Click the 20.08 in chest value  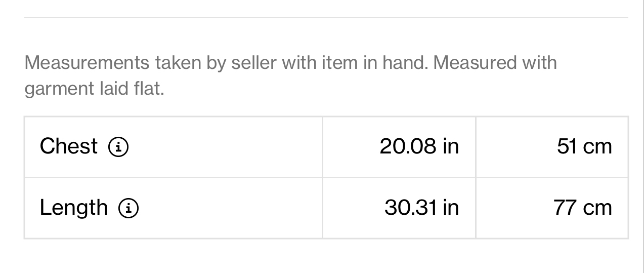419,146
